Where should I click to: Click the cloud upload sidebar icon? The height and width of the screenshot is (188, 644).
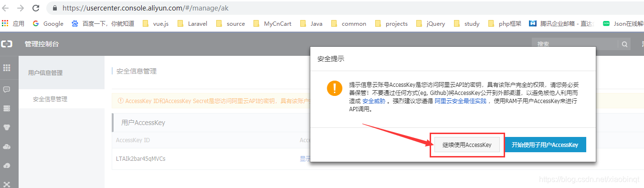tap(7, 166)
